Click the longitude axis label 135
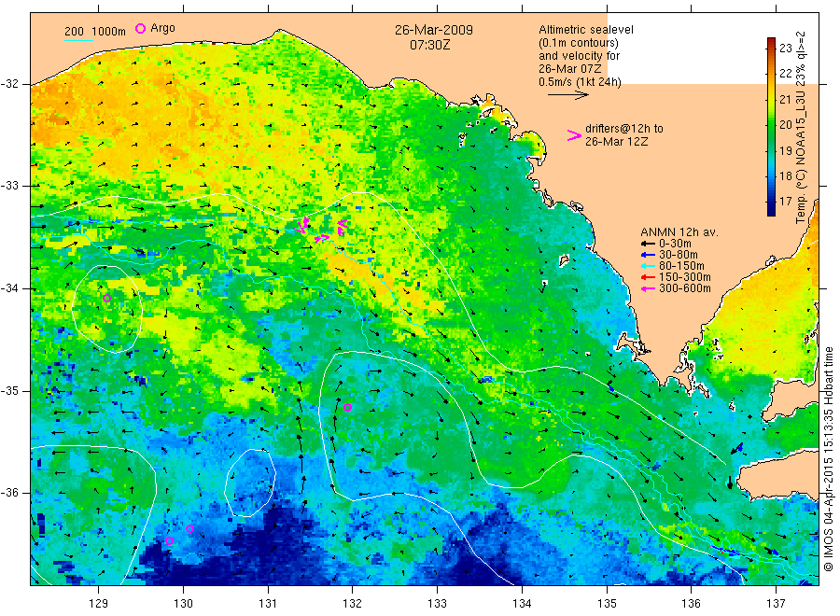 (x=607, y=604)
